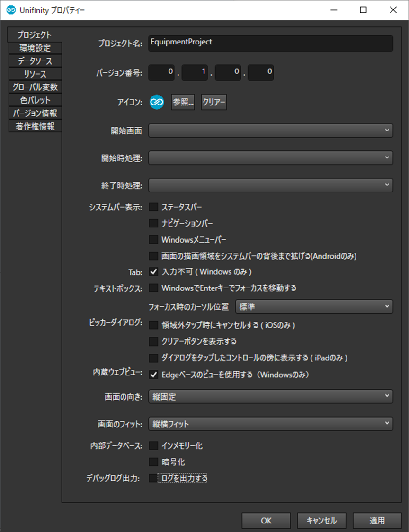Open the データソース tab
The image size is (409, 532).
35,61
